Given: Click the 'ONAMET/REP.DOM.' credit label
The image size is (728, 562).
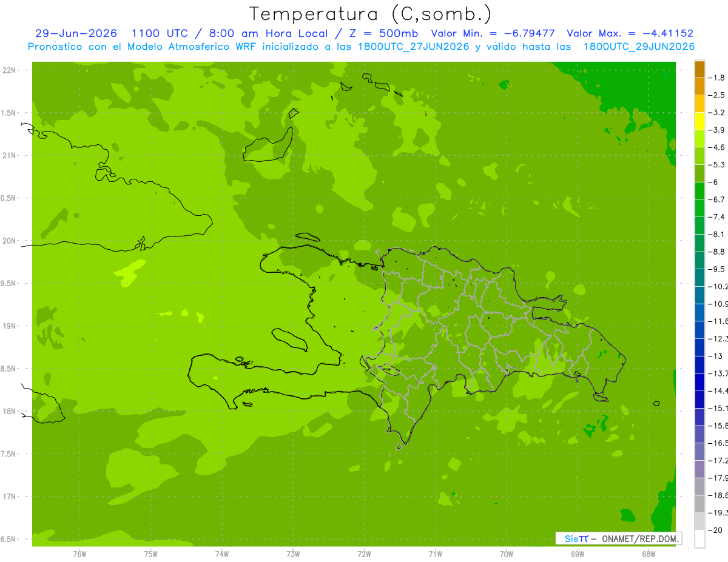Looking at the screenshot, I should pyautogui.click(x=640, y=538).
